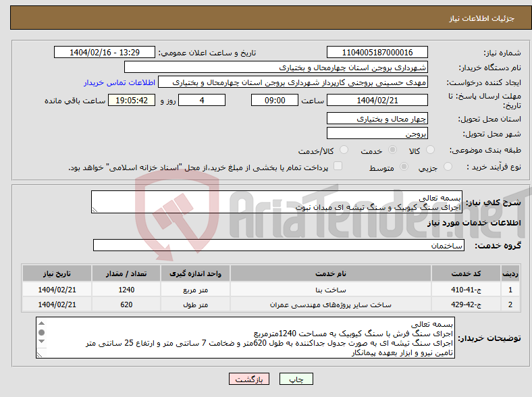The width and height of the screenshot is (532, 397).
Task: Click the request creator name field
Action: coord(293,82)
